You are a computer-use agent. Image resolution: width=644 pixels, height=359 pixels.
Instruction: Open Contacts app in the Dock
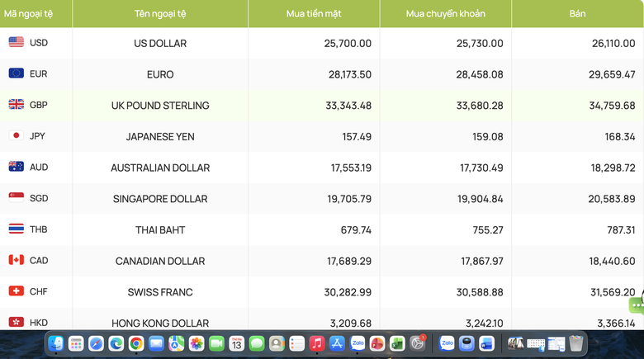(277, 343)
